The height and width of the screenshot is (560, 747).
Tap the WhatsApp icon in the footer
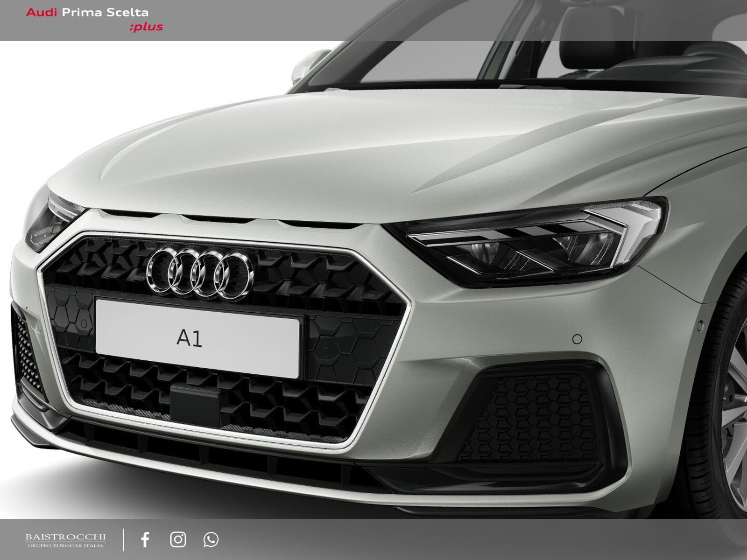[x=211, y=539]
